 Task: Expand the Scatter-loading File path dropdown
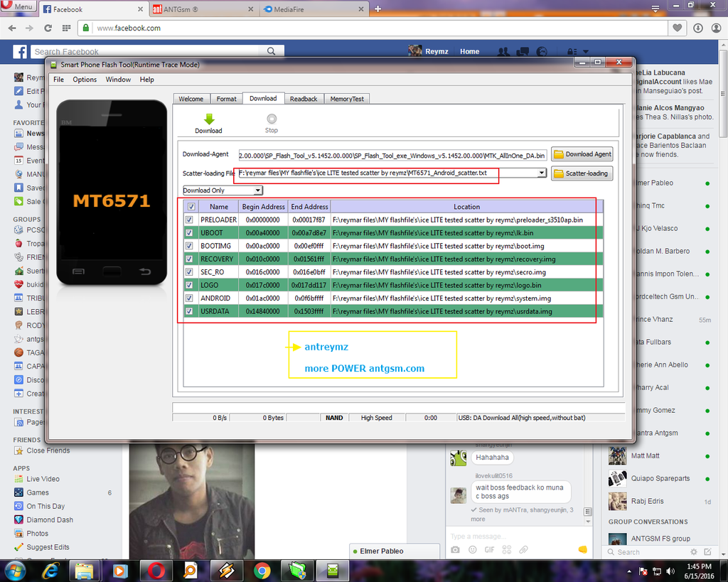(542, 173)
